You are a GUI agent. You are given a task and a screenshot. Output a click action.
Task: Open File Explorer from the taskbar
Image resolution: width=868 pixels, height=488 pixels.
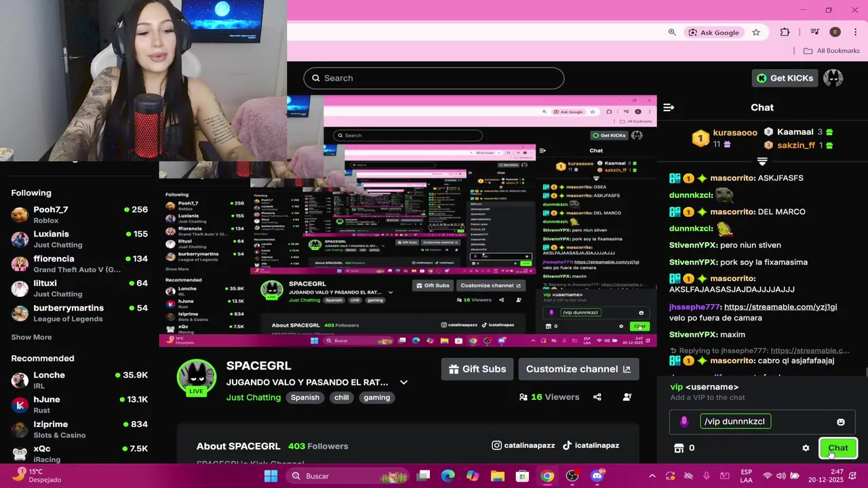click(498, 476)
